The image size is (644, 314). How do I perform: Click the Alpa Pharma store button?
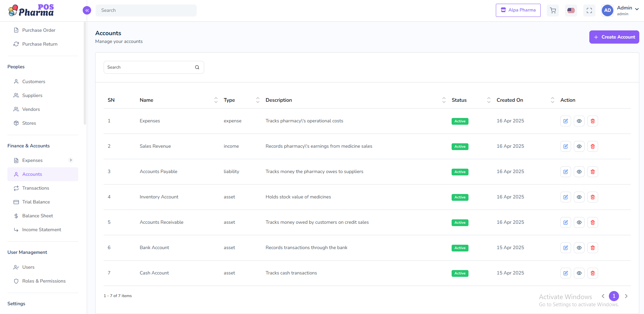[518, 10]
